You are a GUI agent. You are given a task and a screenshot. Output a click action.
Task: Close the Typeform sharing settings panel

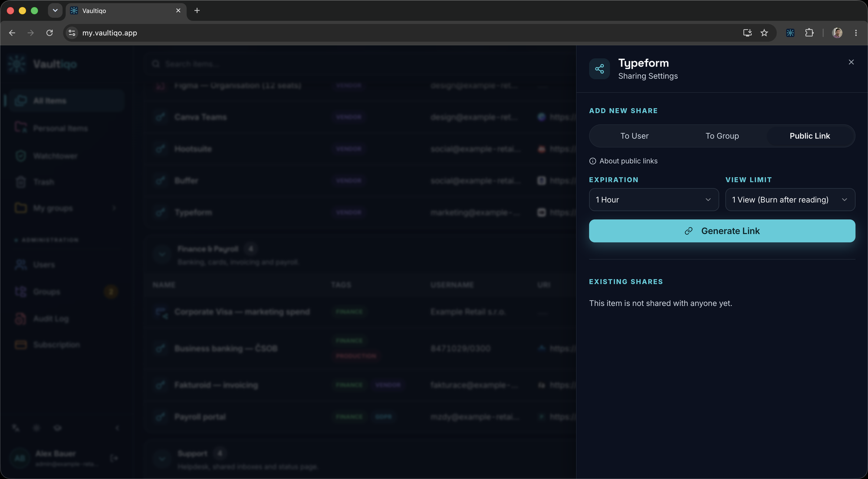851,62
